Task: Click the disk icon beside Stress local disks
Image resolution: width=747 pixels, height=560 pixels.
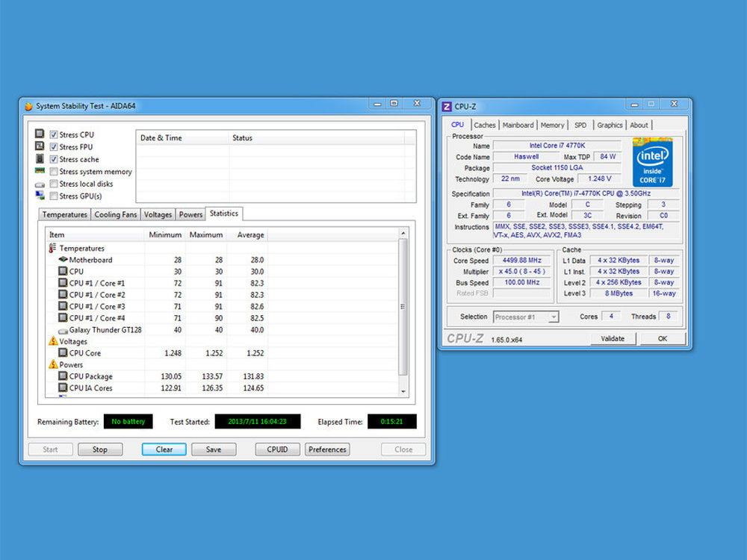Action: click(40, 184)
